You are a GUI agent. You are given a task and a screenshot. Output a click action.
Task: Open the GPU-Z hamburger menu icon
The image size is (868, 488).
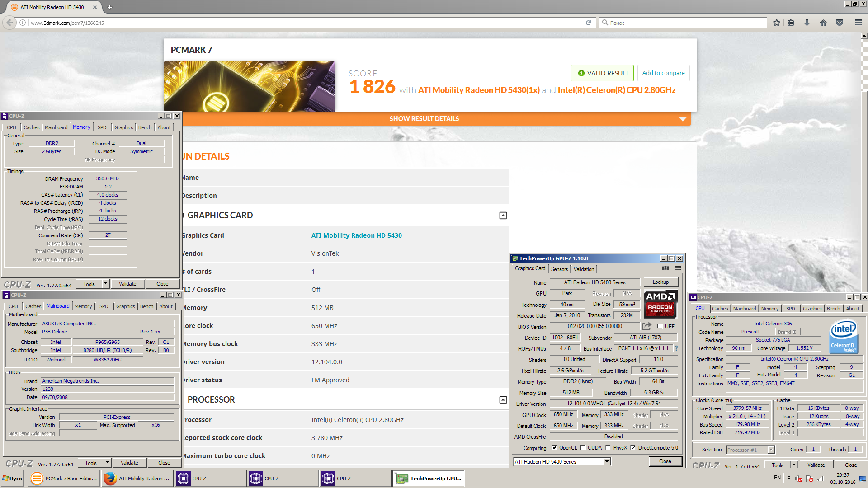(x=678, y=268)
